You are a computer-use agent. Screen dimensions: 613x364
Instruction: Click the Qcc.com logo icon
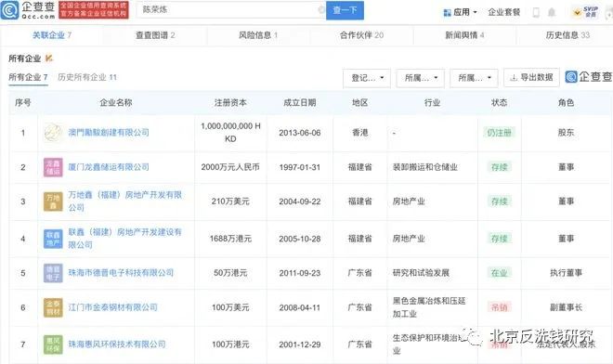pyautogui.click(x=9, y=10)
